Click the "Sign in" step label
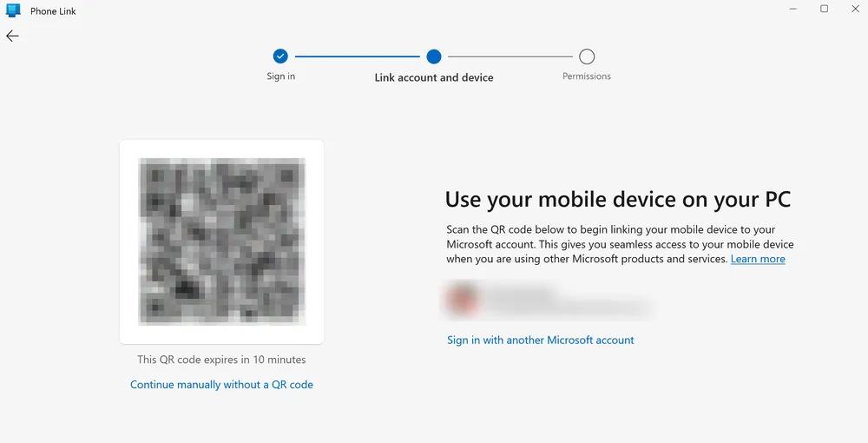 click(x=280, y=76)
